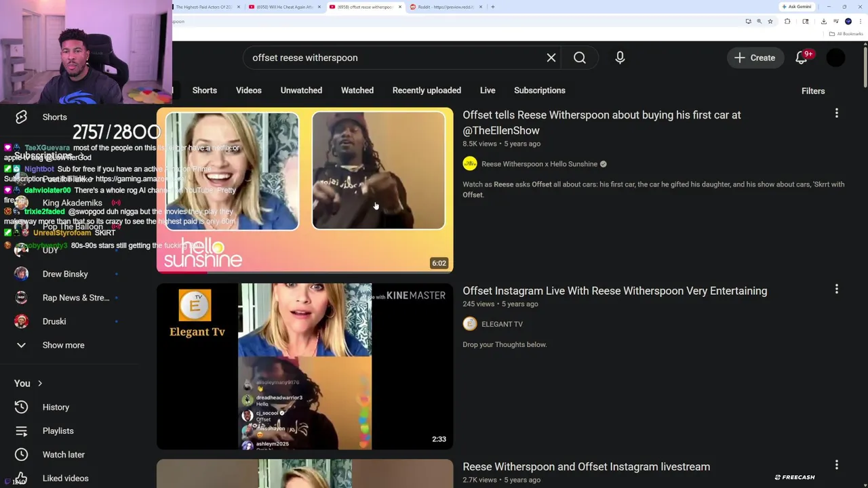Select the Shorts filter chip
868x488 pixels.
point(205,90)
